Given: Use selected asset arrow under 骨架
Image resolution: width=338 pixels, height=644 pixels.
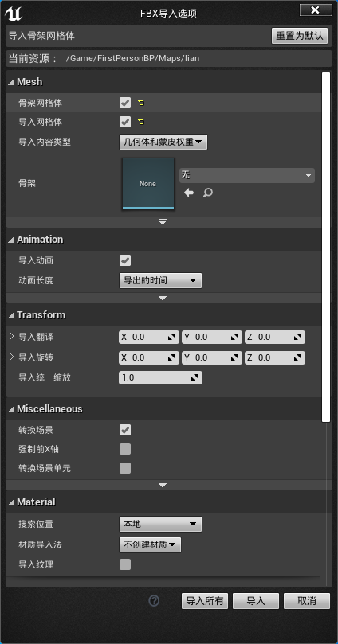Looking at the screenshot, I should pyautogui.click(x=189, y=193).
